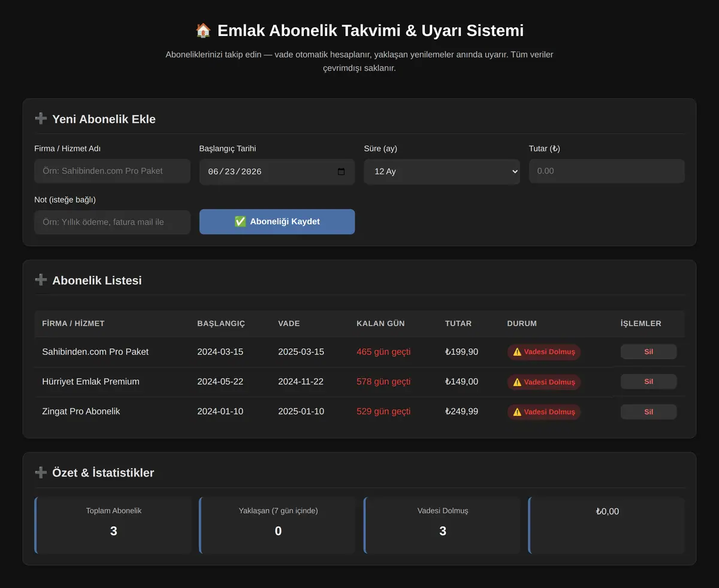Focus the Firma / Hizmet Adı field
The width and height of the screenshot is (719, 588).
(x=112, y=171)
